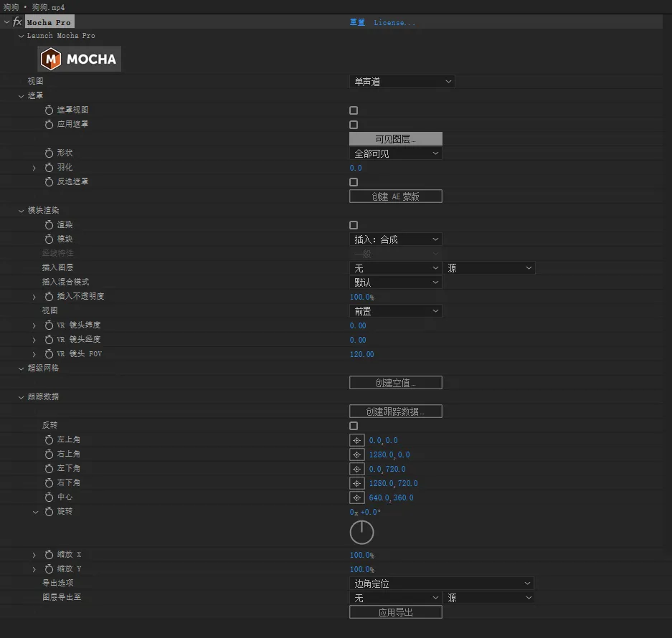
Task: Toggle the stopwatch for 插入不透明度
Action: pos(49,297)
